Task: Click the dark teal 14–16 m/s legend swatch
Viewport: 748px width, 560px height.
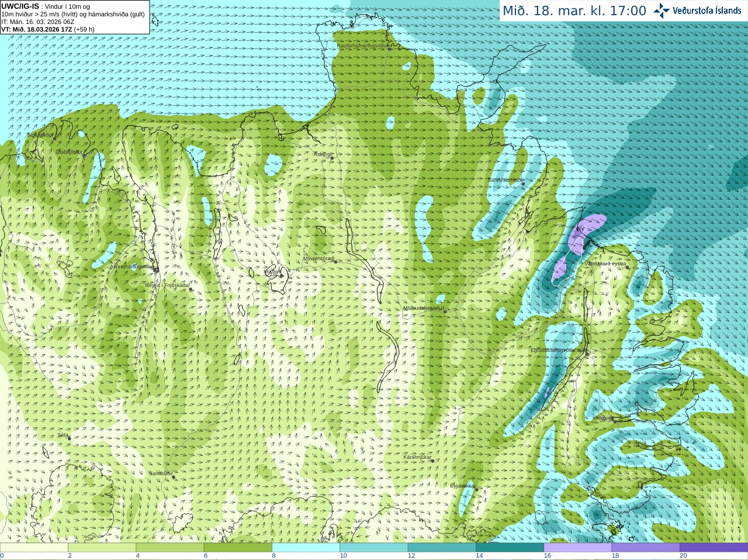Action: [510, 548]
